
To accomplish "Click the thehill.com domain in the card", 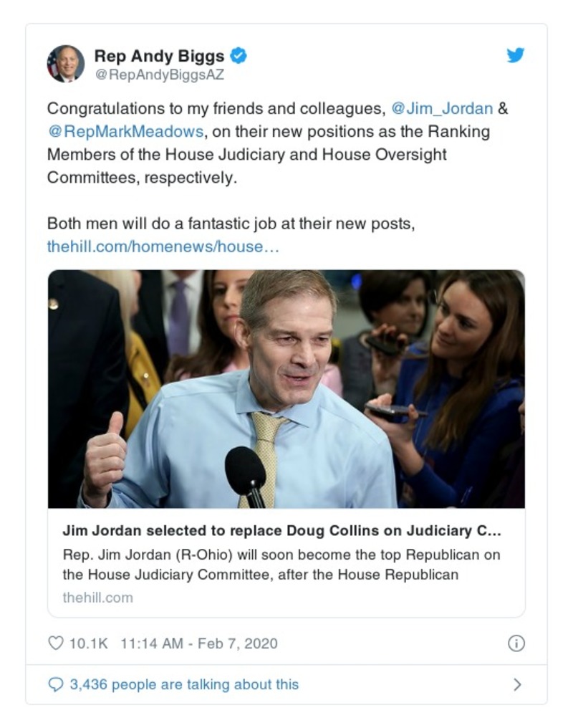I will (97, 597).
